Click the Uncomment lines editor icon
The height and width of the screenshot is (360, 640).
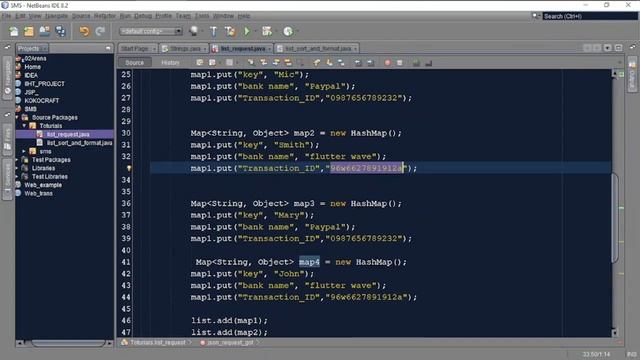pos(428,62)
